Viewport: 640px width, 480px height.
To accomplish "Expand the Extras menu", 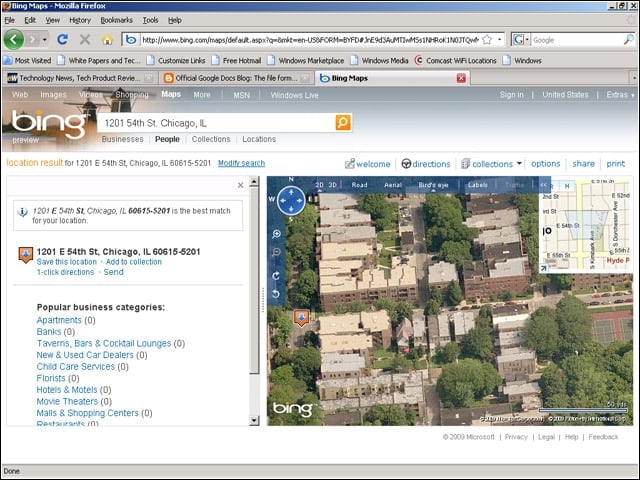I will coord(620,95).
